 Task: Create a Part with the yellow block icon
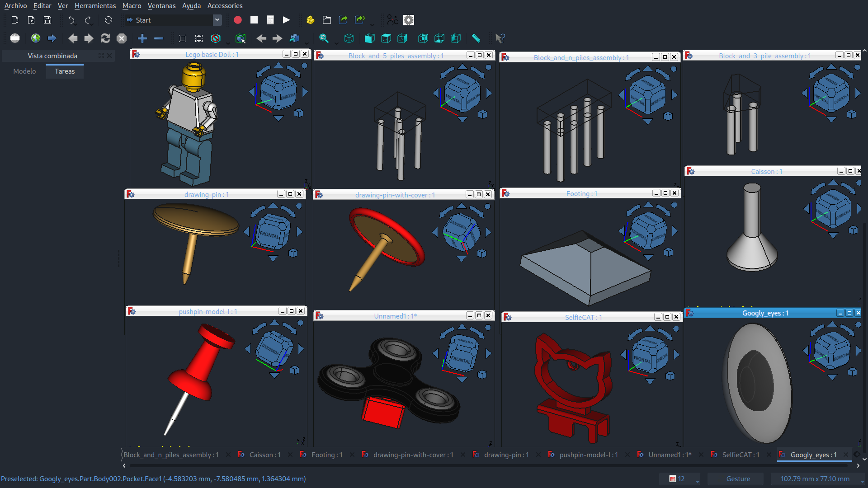click(310, 20)
